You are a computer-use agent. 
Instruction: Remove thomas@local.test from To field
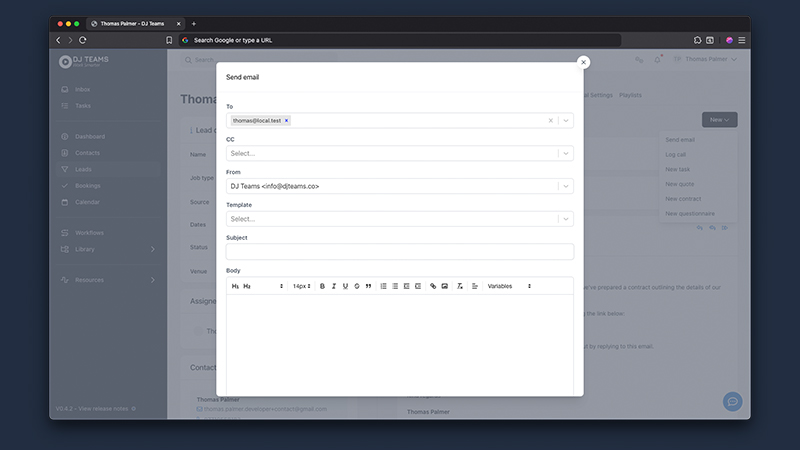click(287, 120)
